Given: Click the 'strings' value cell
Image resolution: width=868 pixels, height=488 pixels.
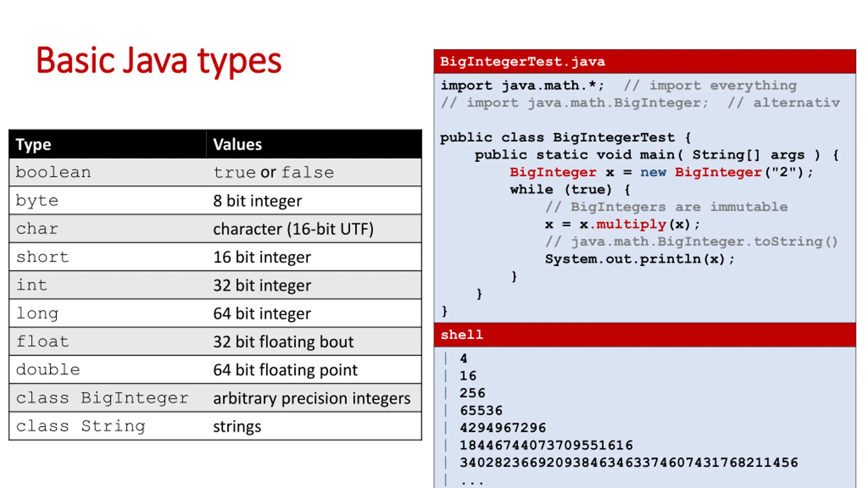Looking at the screenshot, I should (x=237, y=426).
